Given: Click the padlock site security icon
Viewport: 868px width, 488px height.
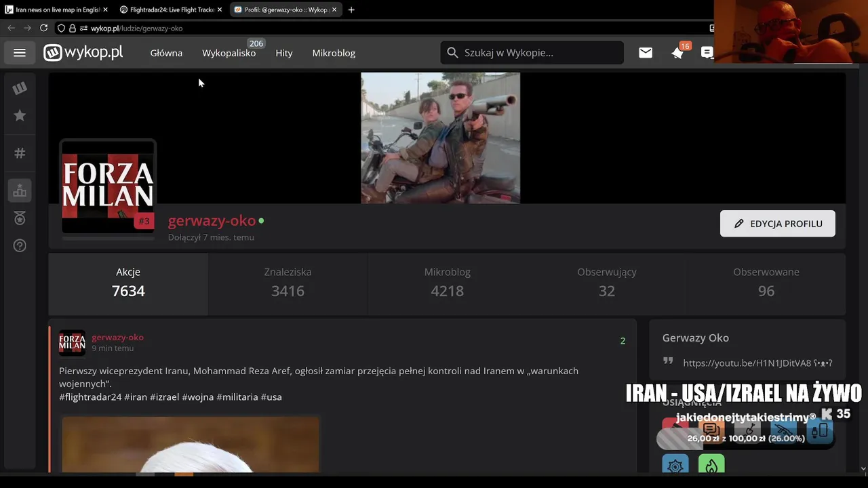Looking at the screenshot, I should pos(72,28).
